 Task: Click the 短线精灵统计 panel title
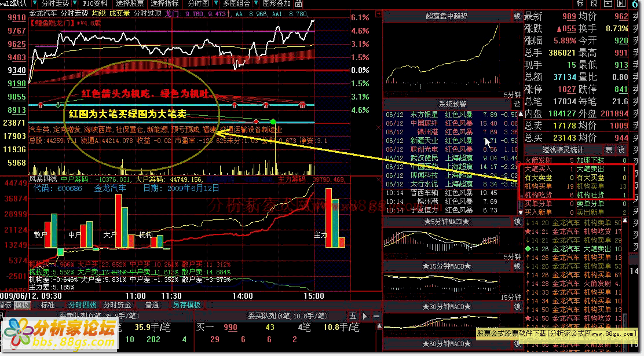(x=563, y=150)
